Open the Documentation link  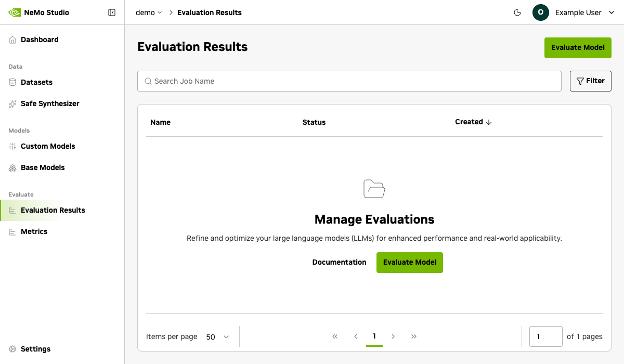(x=339, y=262)
